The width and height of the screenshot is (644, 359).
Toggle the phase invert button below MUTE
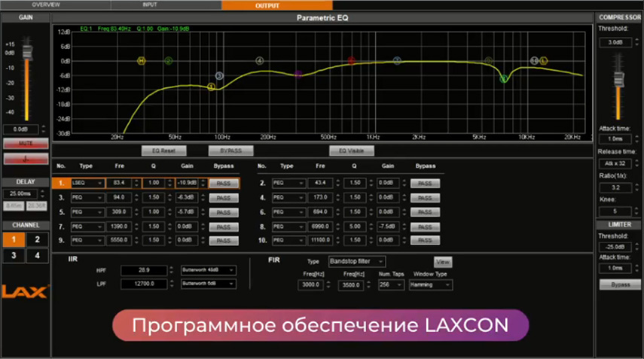coord(26,160)
